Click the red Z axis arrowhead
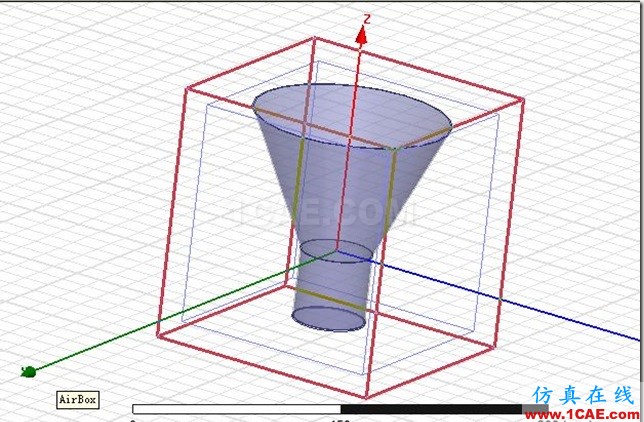Viewport: 644px width, 422px height. coord(361,35)
